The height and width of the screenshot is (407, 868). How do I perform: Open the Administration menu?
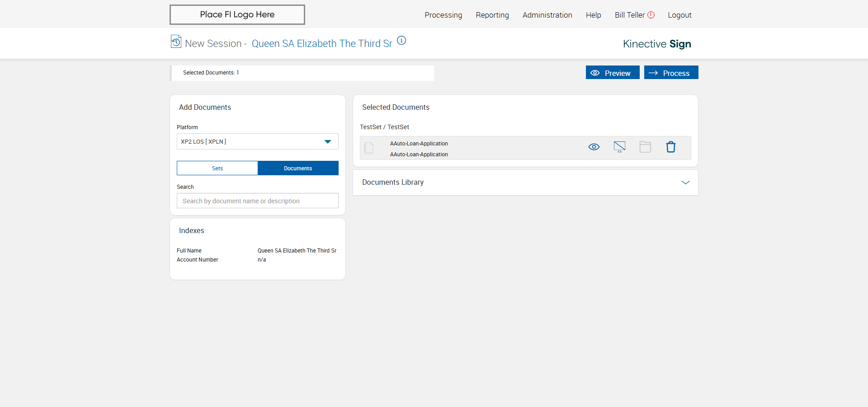(547, 15)
